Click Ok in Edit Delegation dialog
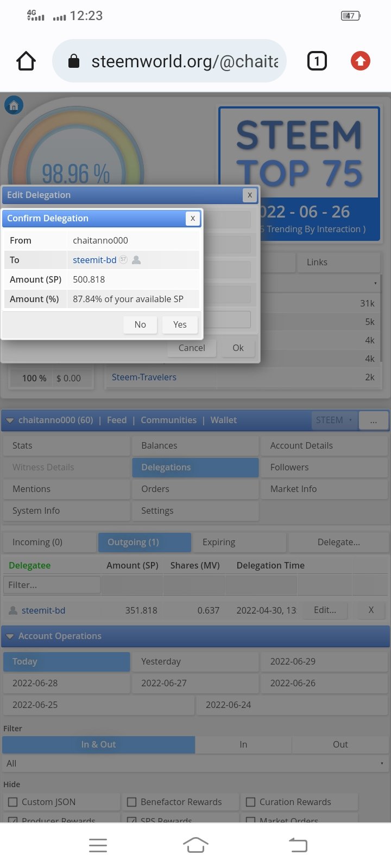The image size is (391, 868). point(238,348)
